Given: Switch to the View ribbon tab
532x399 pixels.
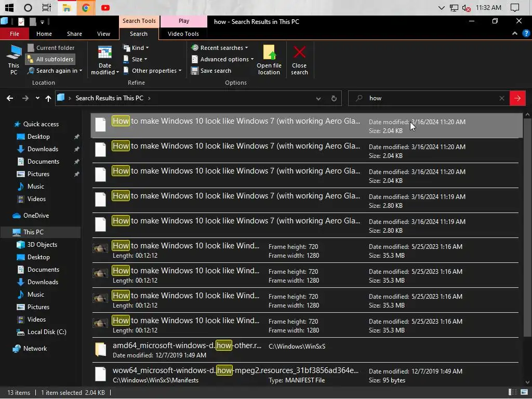Looking at the screenshot, I should click(x=103, y=34).
